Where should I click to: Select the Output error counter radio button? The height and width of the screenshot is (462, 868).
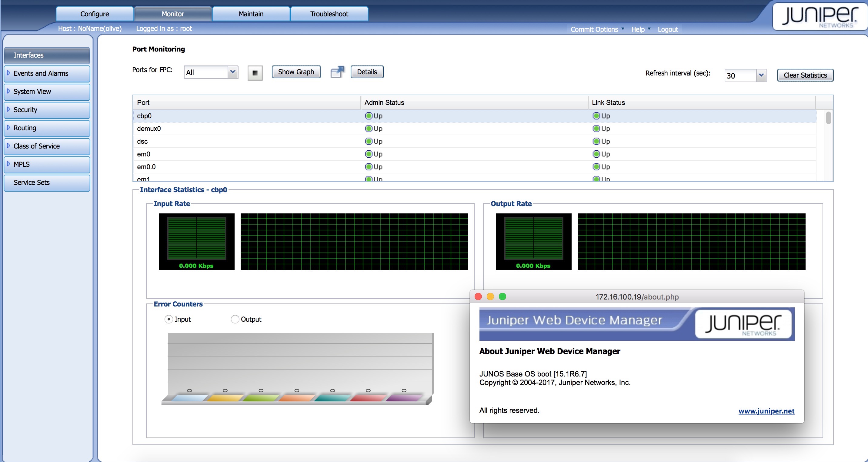tap(235, 319)
